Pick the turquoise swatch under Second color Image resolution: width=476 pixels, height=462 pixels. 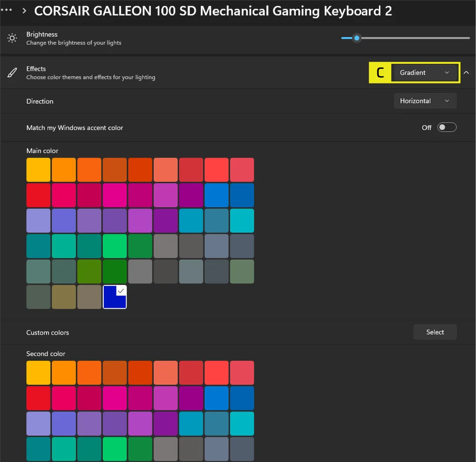click(x=242, y=423)
